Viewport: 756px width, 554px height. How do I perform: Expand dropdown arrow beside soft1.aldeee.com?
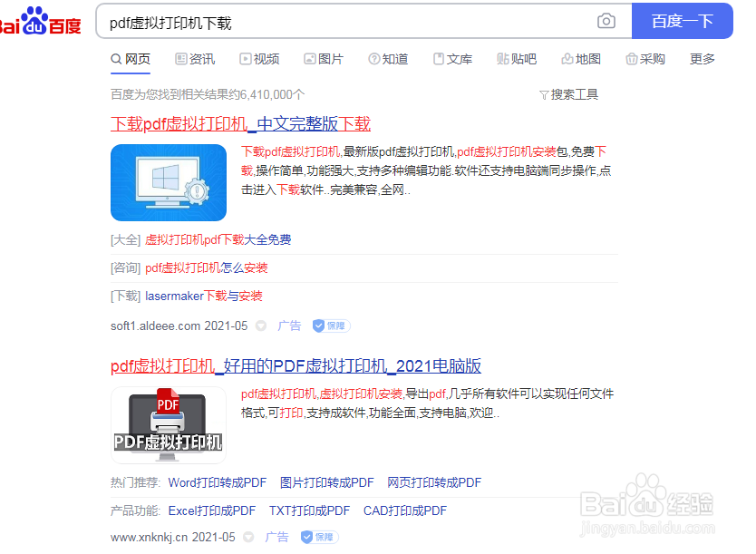click(261, 326)
